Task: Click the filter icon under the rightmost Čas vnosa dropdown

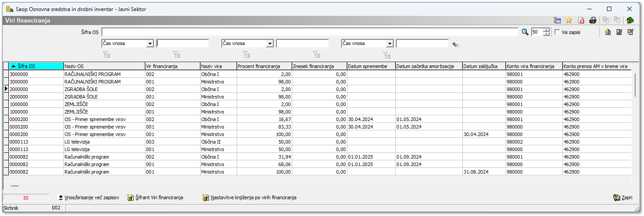Action: (x=387, y=55)
